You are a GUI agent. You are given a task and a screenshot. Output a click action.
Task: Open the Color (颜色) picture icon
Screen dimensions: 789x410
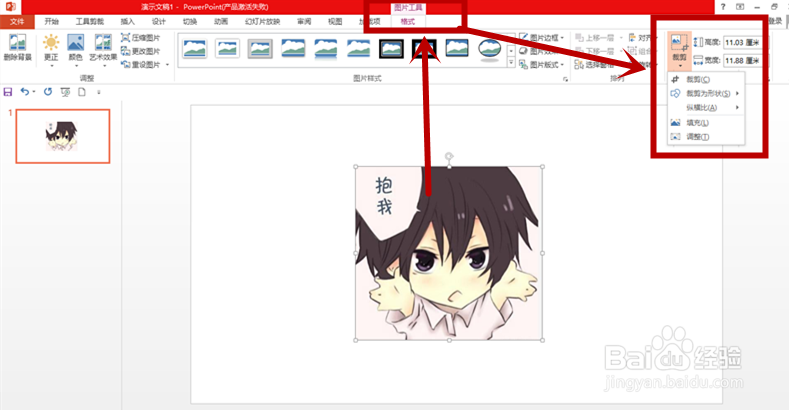click(75, 43)
